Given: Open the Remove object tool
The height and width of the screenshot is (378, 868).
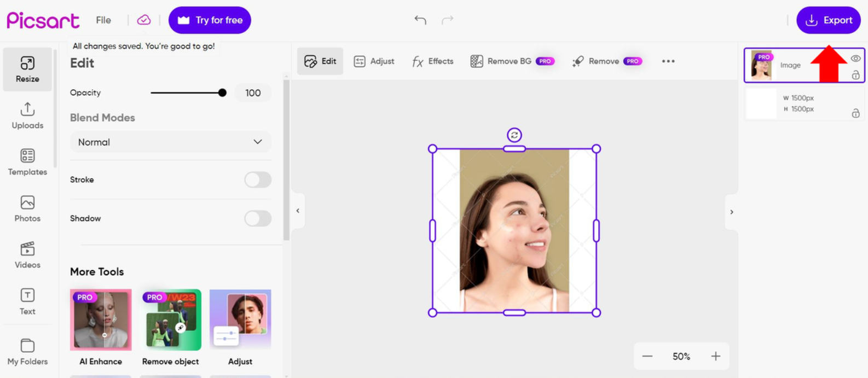Looking at the screenshot, I should pos(171,328).
